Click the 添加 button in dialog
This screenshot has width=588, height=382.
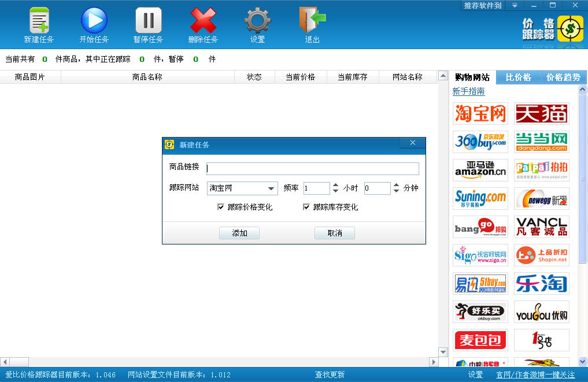[239, 233]
